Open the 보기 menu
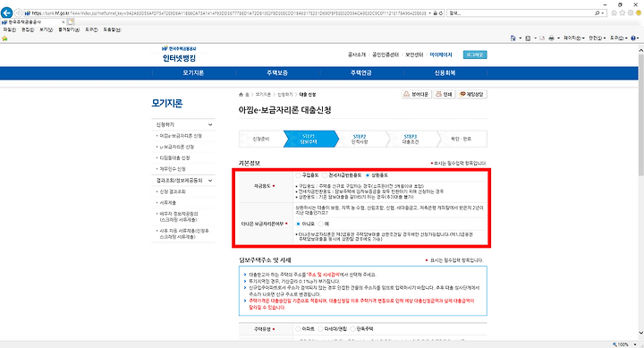Image resolution: width=644 pixels, height=348 pixels. pos(46,30)
